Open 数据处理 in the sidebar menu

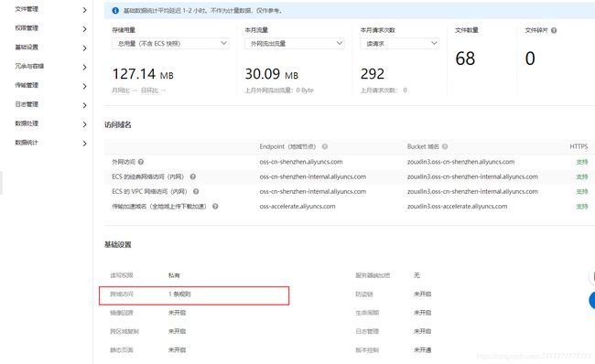[x=27, y=123]
